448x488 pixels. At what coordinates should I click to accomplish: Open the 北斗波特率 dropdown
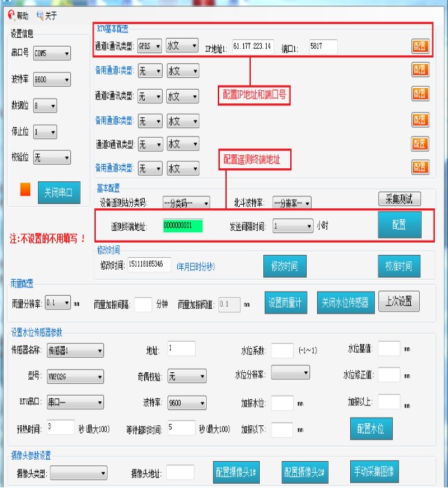point(292,203)
